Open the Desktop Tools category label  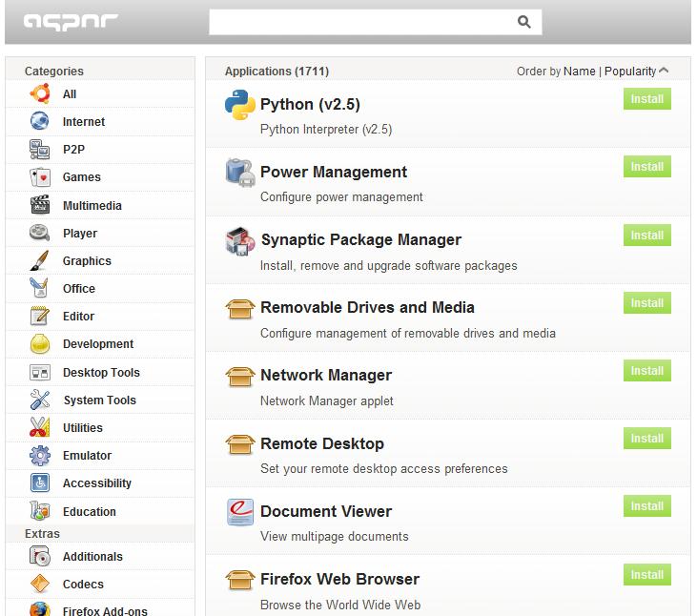pyautogui.click(x=101, y=373)
